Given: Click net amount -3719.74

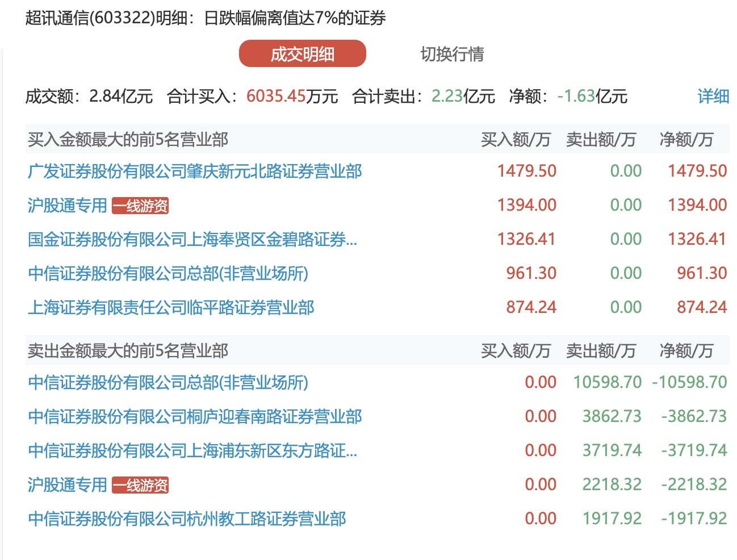Looking at the screenshot, I should click(x=694, y=450).
